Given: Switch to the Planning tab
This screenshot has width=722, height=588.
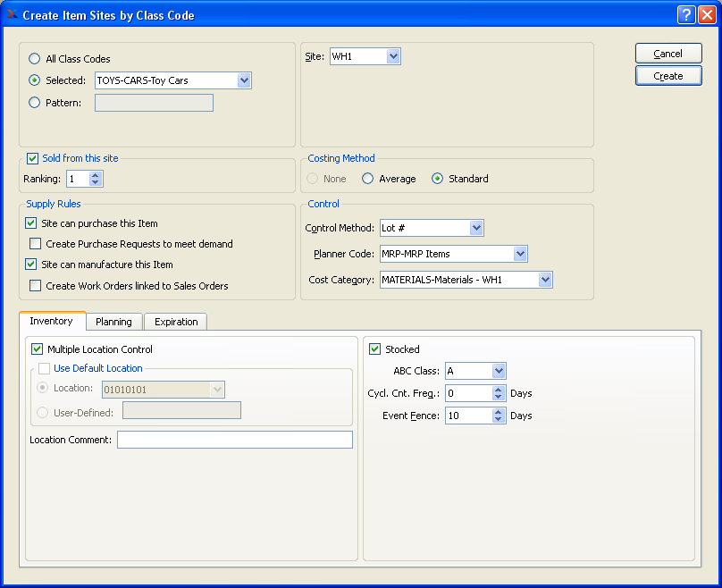Looking at the screenshot, I should 113,322.
